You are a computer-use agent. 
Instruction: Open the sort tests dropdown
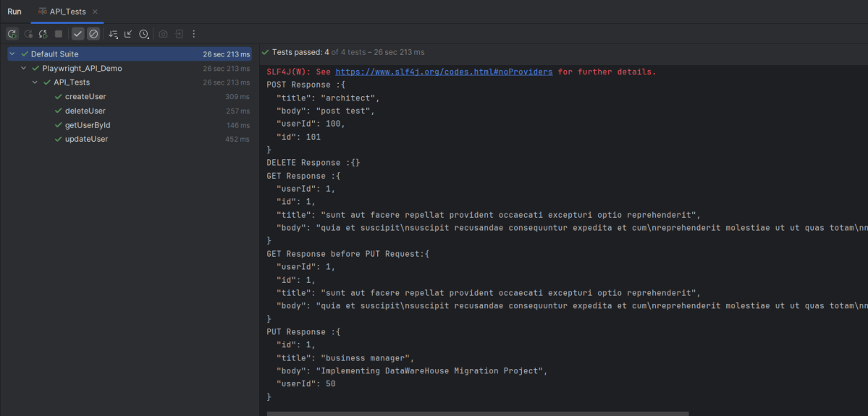click(x=113, y=34)
